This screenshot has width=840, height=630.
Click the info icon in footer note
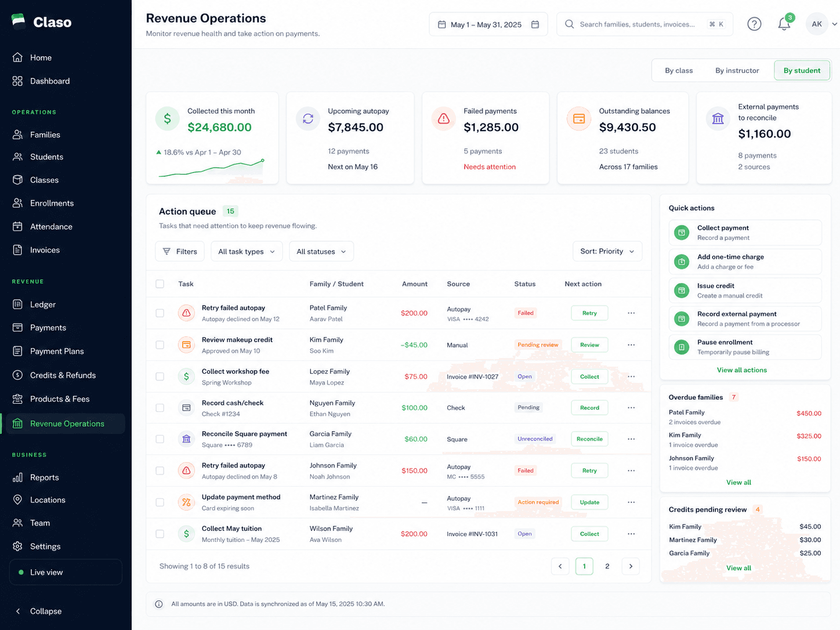point(159,604)
